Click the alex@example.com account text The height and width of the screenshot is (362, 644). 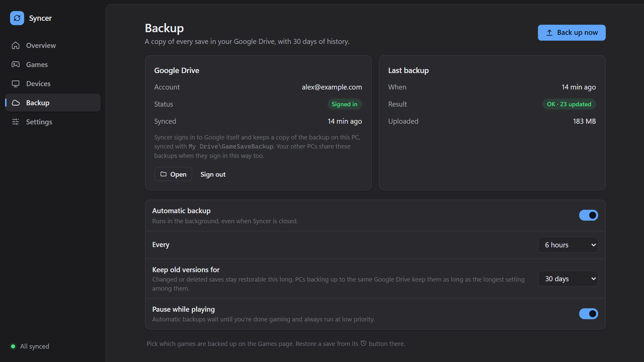[x=332, y=87]
